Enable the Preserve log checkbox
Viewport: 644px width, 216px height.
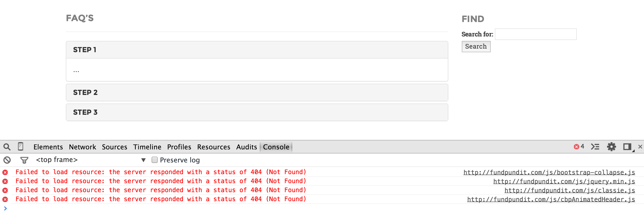[154, 160]
